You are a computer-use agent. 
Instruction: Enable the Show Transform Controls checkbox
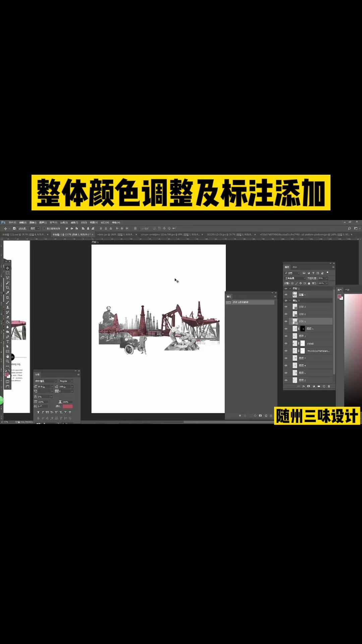click(44, 228)
